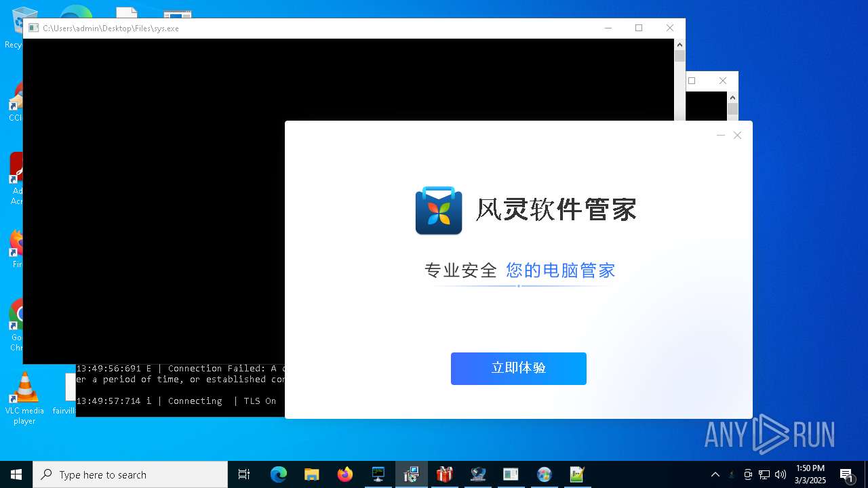This screenshot has width=868, height=488.
Task: Select the monitor console app in taskbar
Action: click(378, 474)
